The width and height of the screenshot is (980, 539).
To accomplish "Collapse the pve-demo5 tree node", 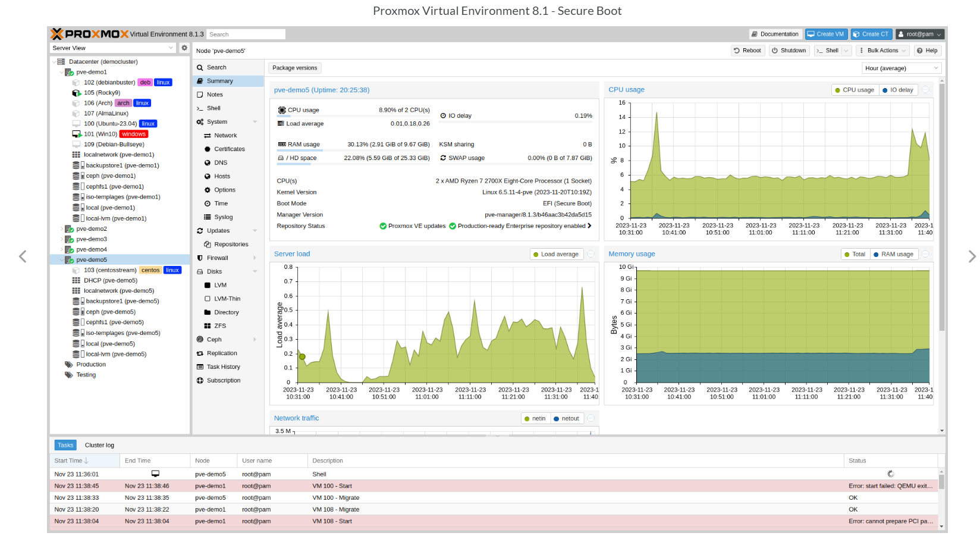I will (61, 260).
